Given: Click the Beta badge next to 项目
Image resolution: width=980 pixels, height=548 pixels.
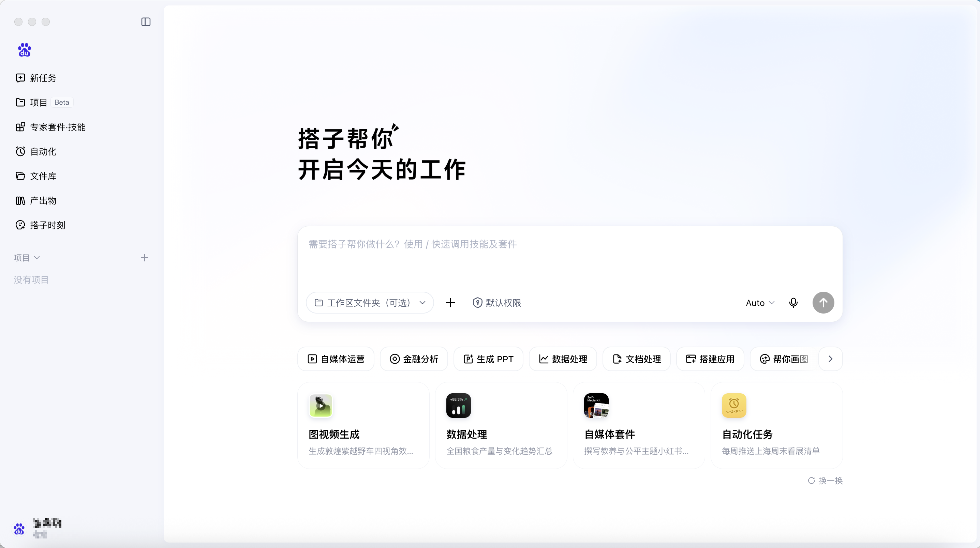Looking at the screenshot, I should 62,102.
